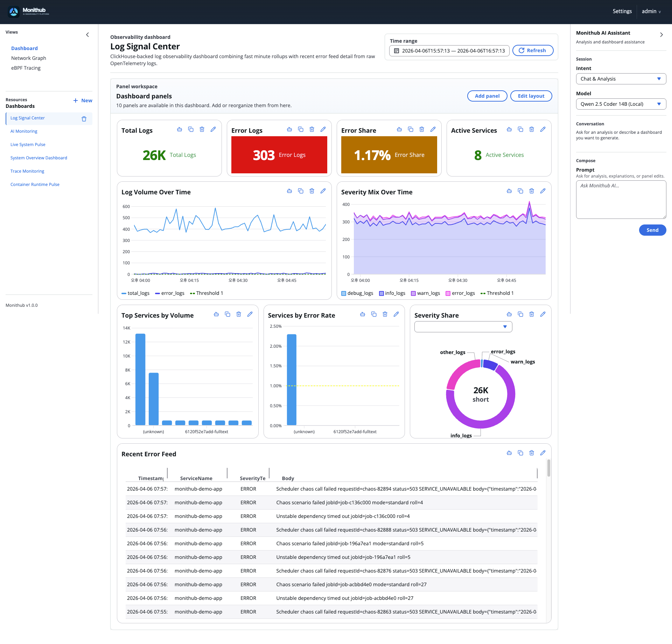Viewport: 672px width, 644px height.
Task: Duplicate the Top Services by Volume panel
Action: [228, 314]
